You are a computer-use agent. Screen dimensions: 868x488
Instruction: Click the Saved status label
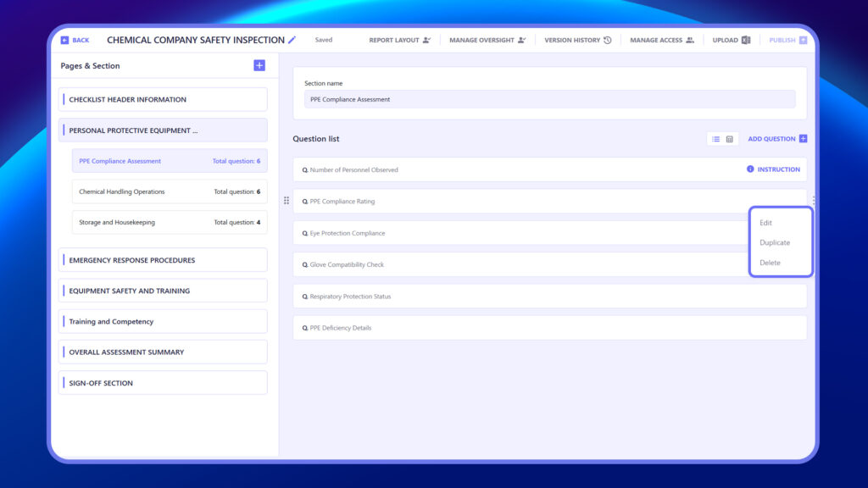pyautogui.click(x=323, y=40)
